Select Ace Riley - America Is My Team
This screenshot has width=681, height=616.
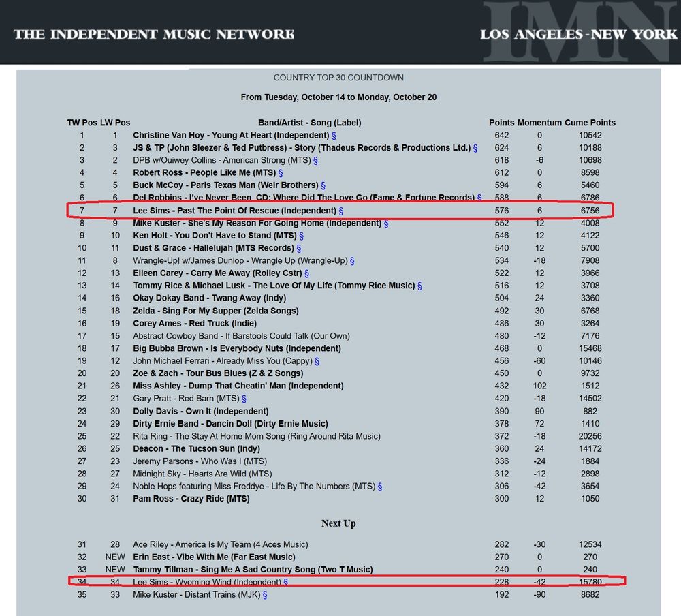pos(221,544)
